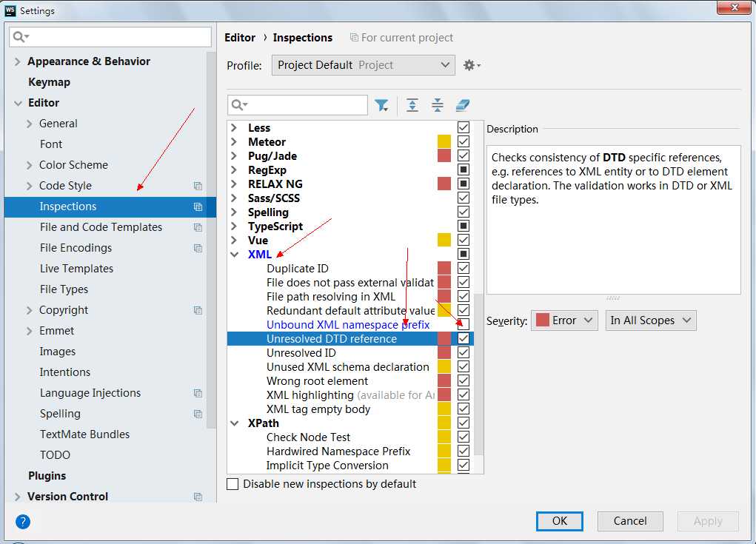This screenshot has width=756, height=544.
Task: Open the Profile dropdown
Action: (363, 65)
